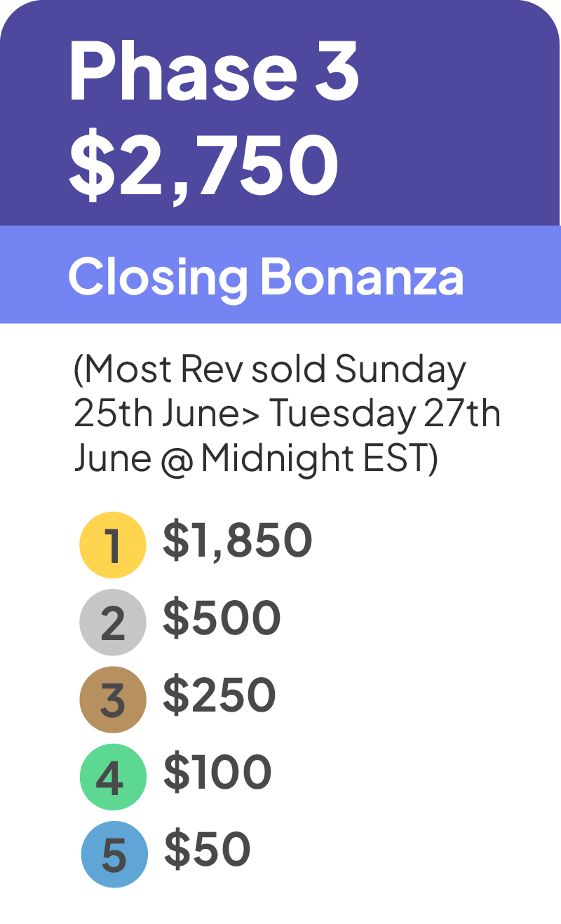This screenshot has width=561, height=924.
Task: Click the Phase 3 heading
Action: point(214,72)
